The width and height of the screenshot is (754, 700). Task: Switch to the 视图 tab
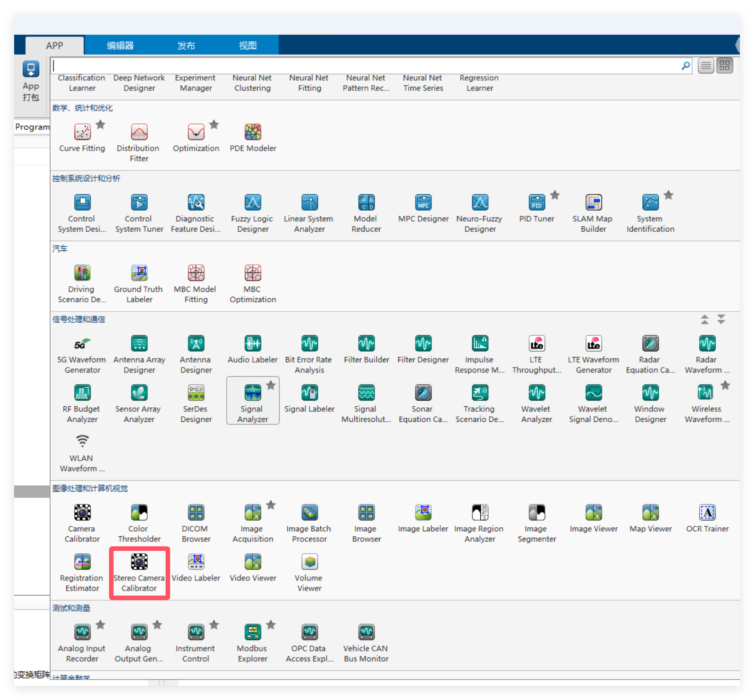(x=248, y=46)
